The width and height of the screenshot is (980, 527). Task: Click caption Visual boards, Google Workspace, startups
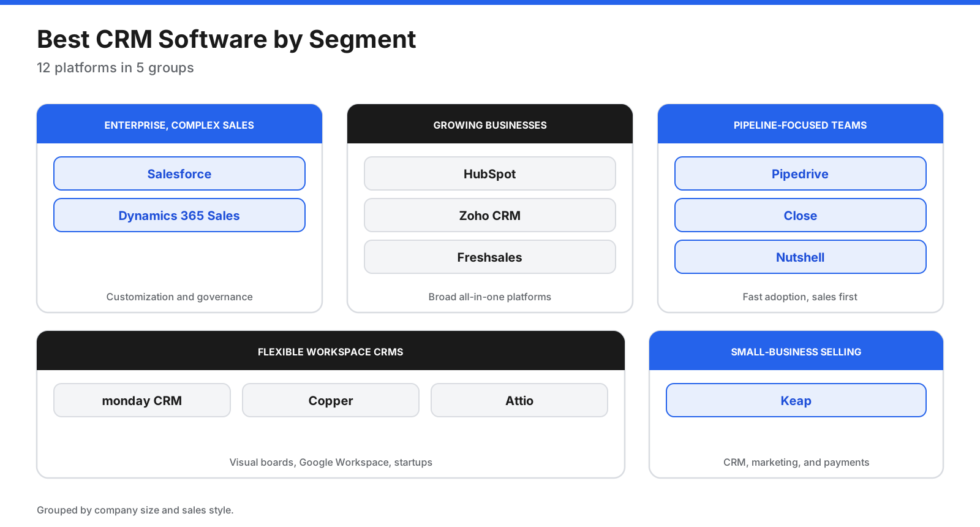[x=331, y=462]
